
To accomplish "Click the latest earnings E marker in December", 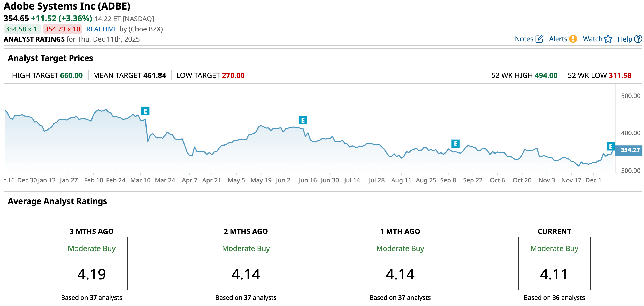I will click(610, 147).
